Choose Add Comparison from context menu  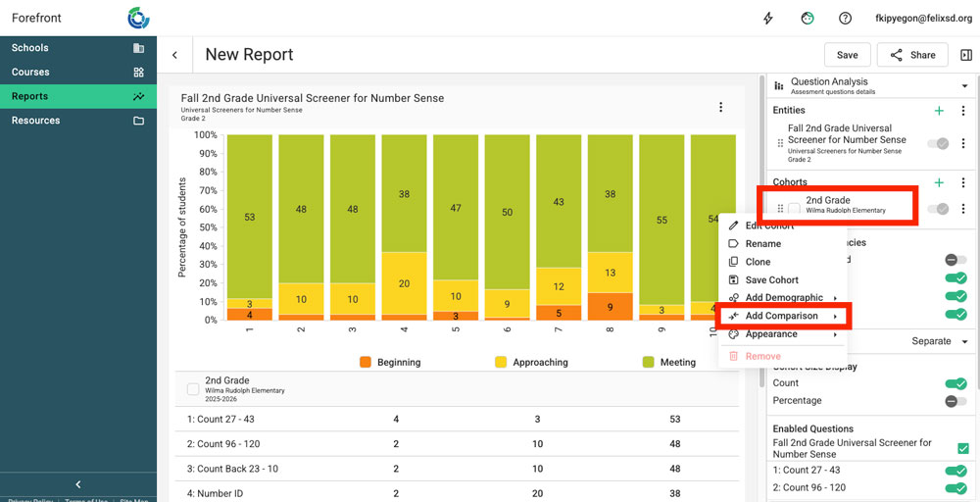[782, 316]
